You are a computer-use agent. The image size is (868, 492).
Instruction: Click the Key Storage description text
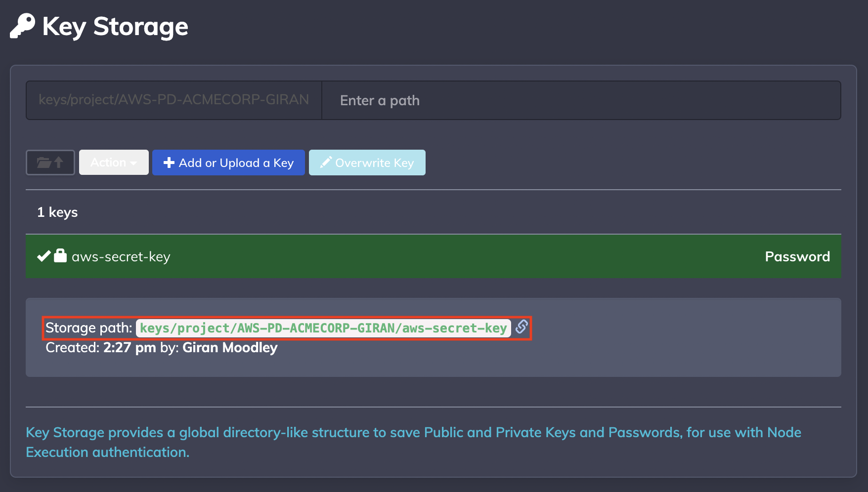tap(413, 442)
